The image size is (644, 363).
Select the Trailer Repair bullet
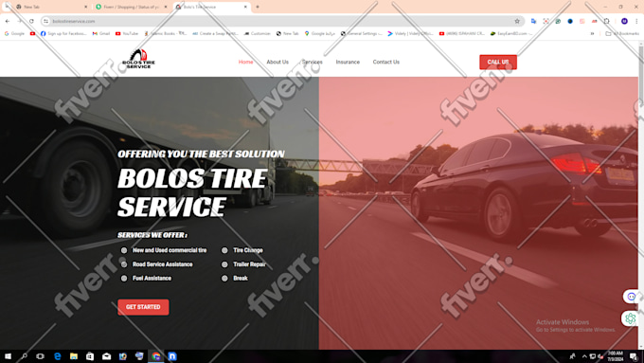[x=244, y=264]
